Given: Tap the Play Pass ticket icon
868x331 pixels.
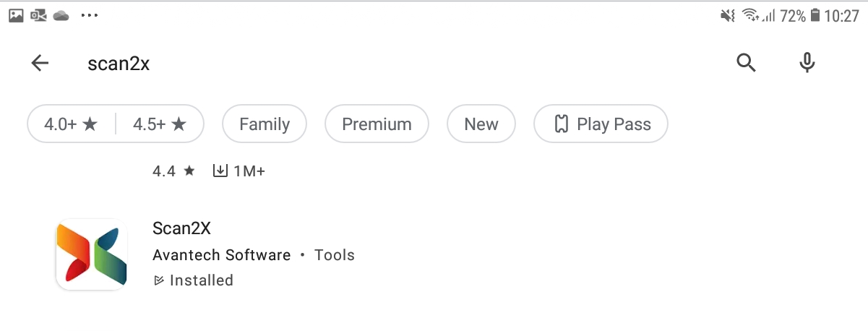Looking at the screenshot, I should pos(562,124).
